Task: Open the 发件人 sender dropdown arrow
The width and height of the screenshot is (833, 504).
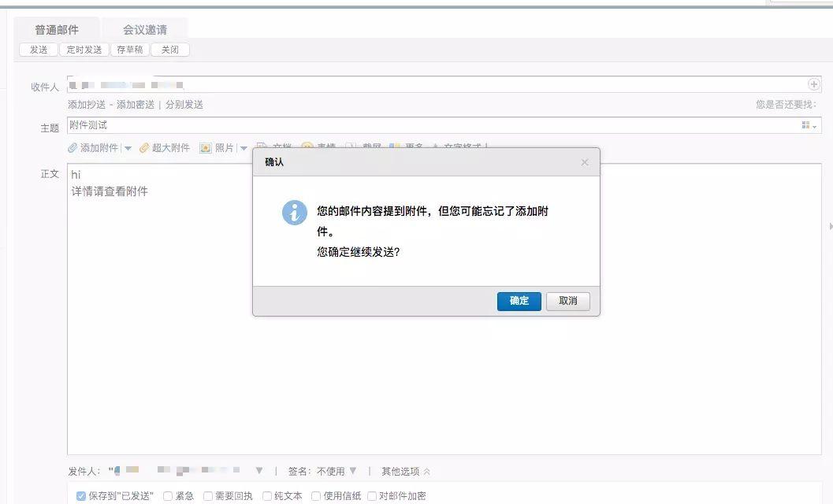Action: click(x=258, y=471)
